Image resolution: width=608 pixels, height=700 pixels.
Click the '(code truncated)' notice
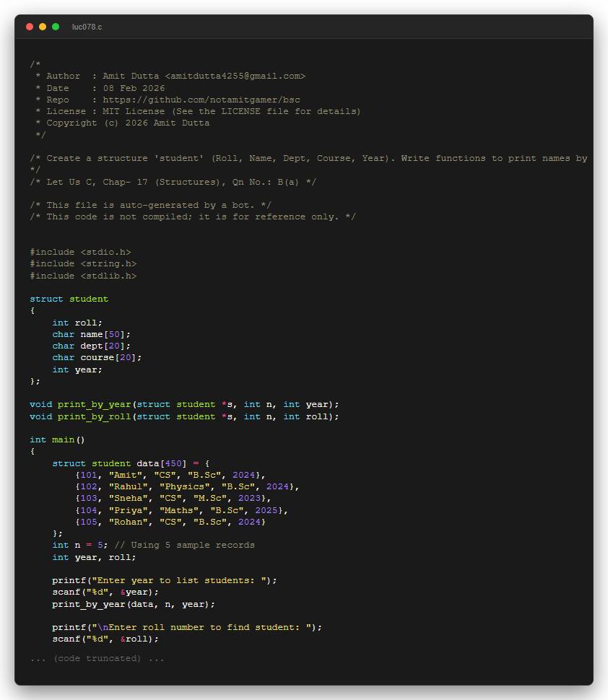pyautogui.click(x=97, y=658)
